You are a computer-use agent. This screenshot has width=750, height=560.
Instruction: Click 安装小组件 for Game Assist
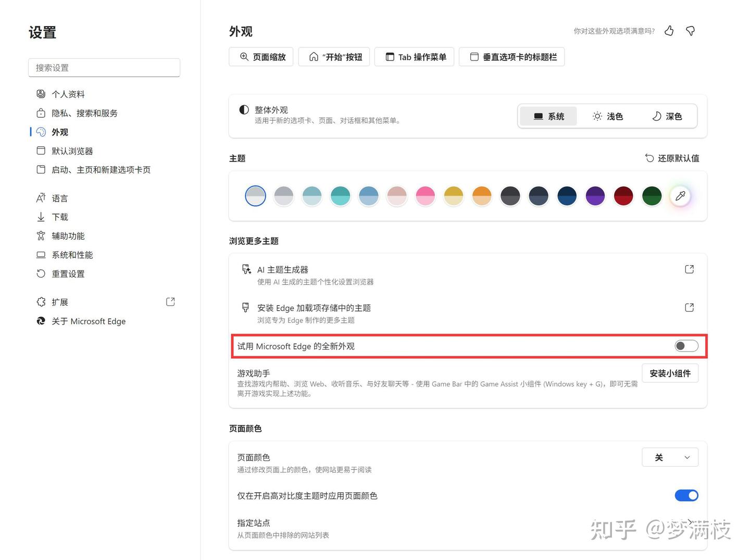(670, 373)
